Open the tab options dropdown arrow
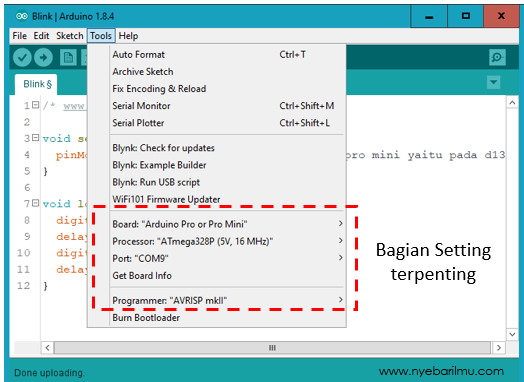Viewport: 524px width, 382px height. point(494,82)
